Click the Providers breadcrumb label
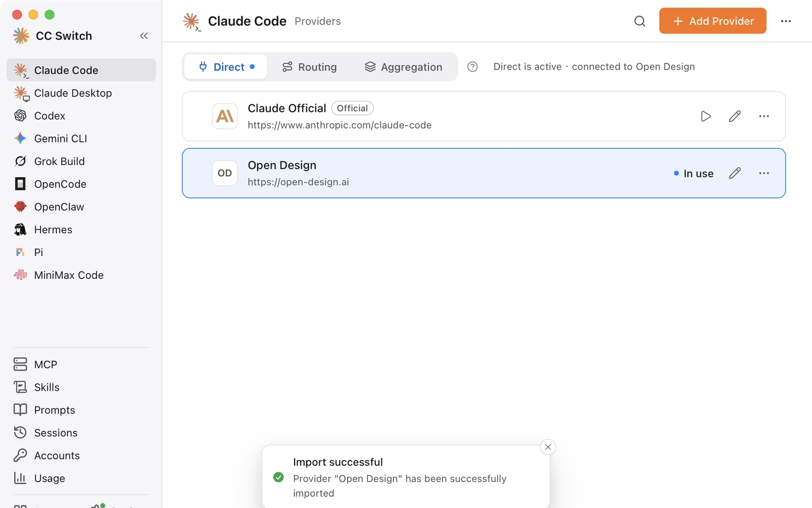The width and height of the screenshot is (812, 508). (x=318, y=21)
